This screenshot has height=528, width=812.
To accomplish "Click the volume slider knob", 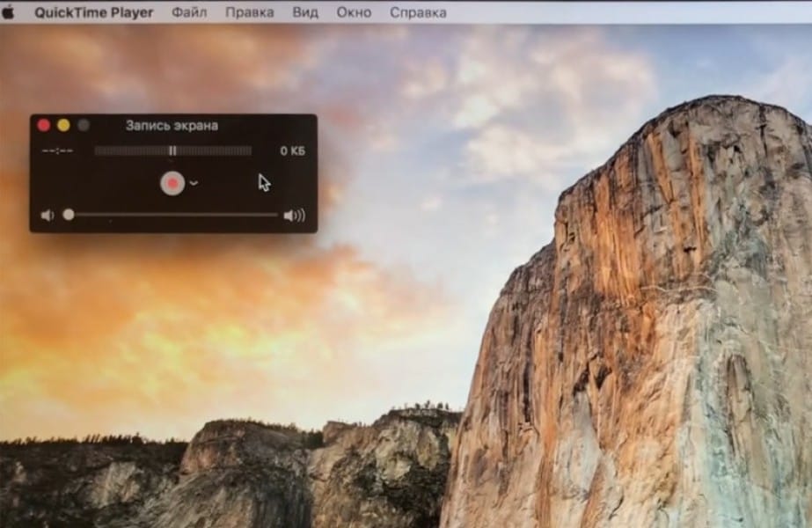I will [69, 215].
